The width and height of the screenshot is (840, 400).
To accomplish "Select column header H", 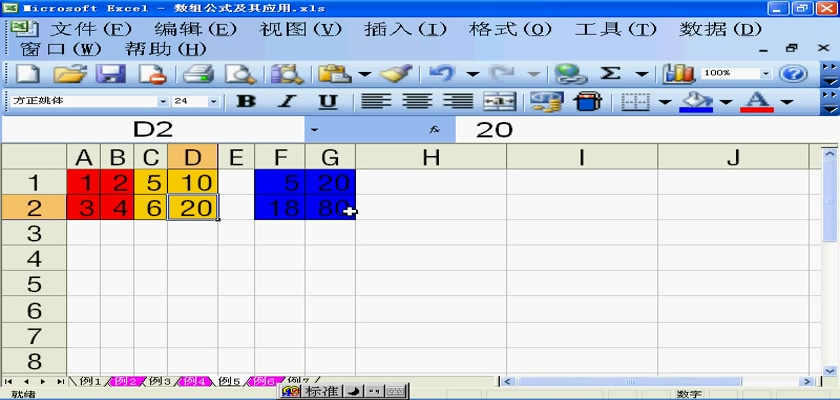I will 430,157.
